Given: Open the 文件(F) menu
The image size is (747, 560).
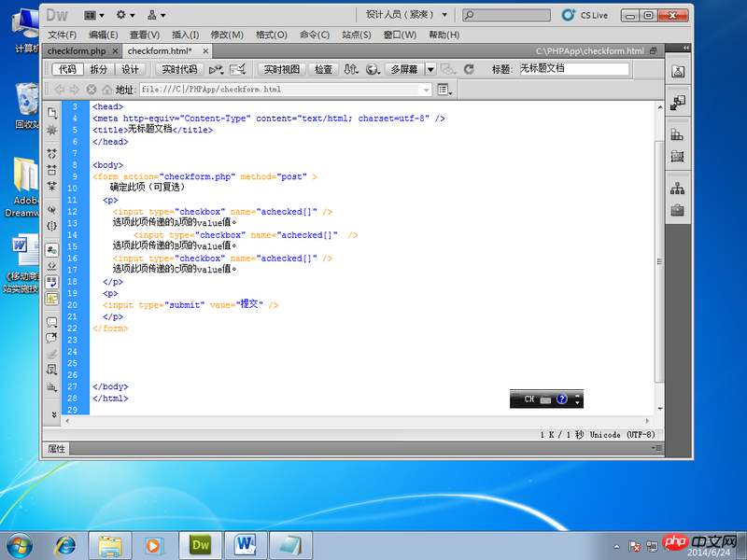Looking at the screenshot, I should pyautogui.click(x=62, y=35).
